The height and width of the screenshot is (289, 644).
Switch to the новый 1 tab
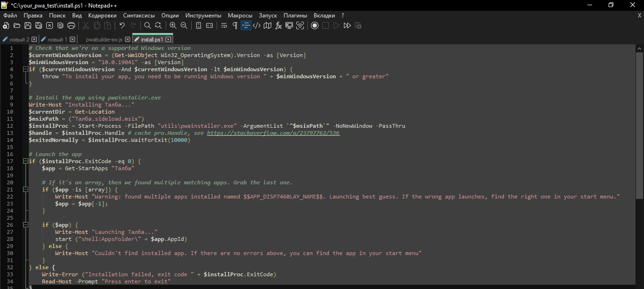[57, 39]
